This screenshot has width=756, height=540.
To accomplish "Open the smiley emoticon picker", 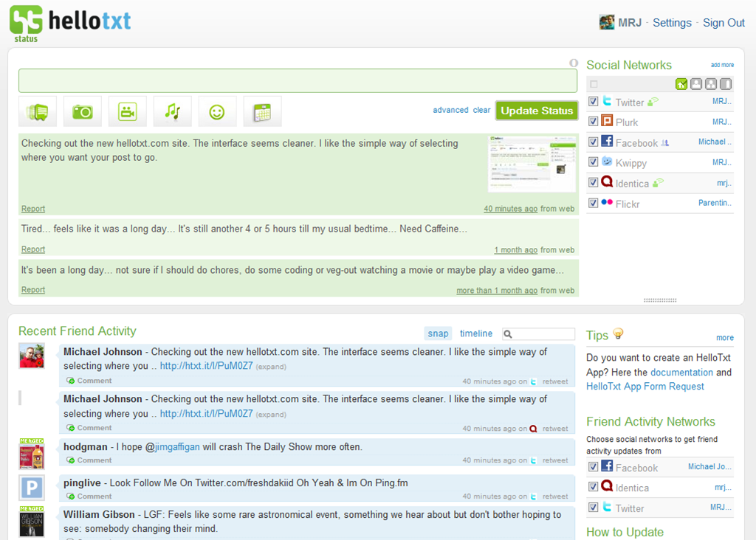I will [x=217, y=111].
